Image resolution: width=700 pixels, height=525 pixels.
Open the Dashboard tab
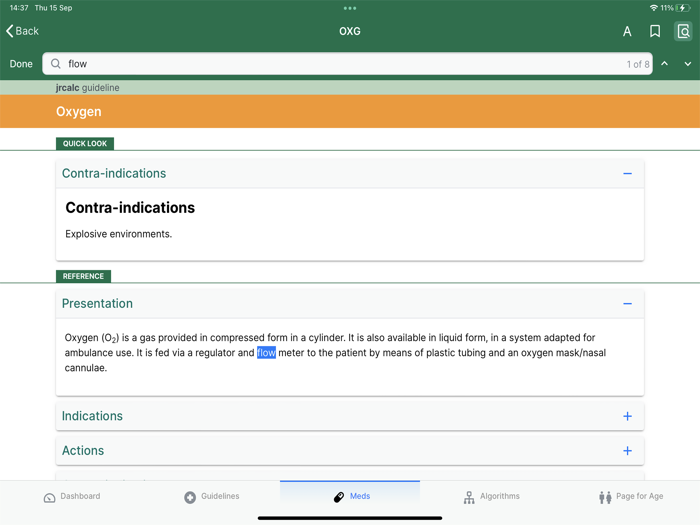point(72,496)
